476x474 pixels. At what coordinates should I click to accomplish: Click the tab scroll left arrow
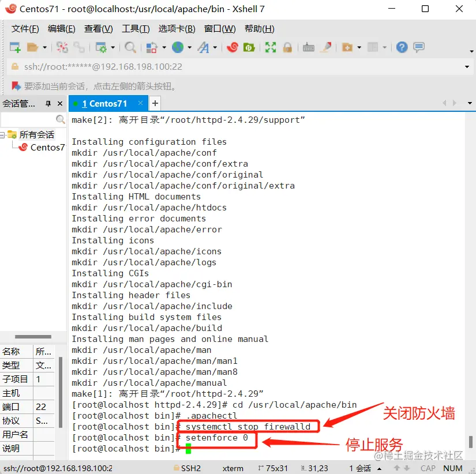[x=444, y=103]
